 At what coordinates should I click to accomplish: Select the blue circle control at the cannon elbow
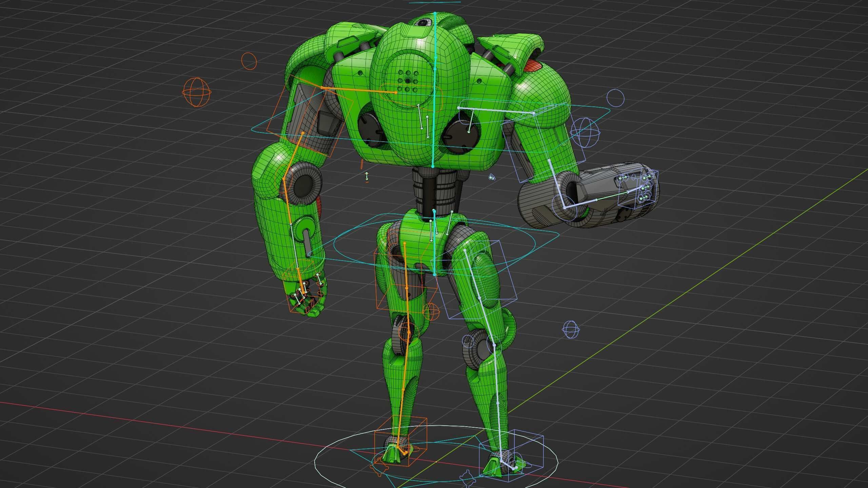(x=564, y=207)
